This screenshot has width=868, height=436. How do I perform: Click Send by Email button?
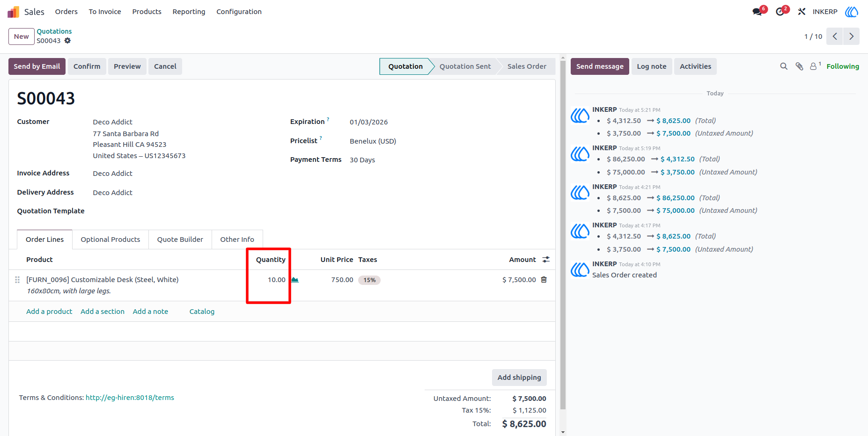(37, 66)
